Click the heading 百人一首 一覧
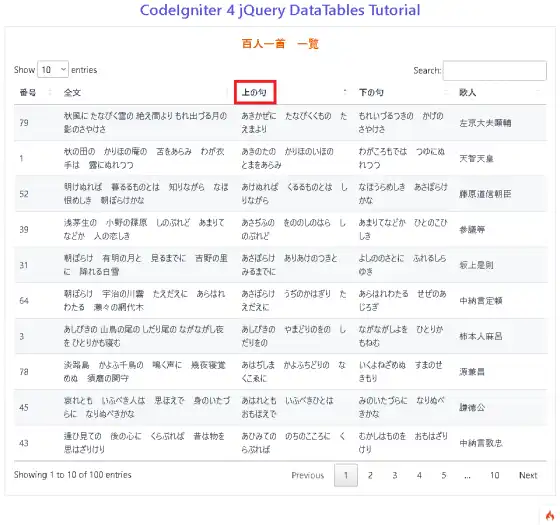This screenshot has width=560, height=525. [x=280, y=44]
